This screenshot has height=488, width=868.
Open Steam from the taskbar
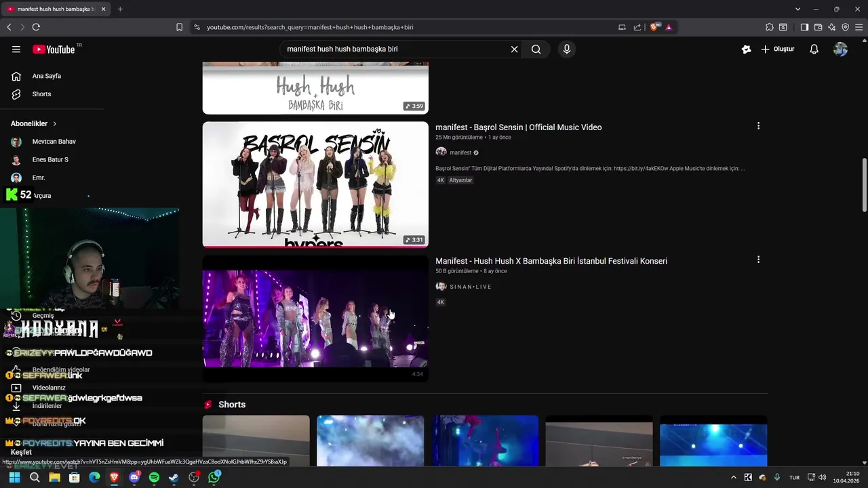pos(174,477)
